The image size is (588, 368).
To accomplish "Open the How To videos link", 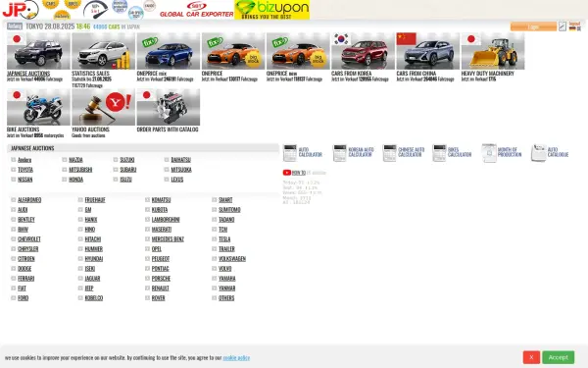I will [299, 173].
